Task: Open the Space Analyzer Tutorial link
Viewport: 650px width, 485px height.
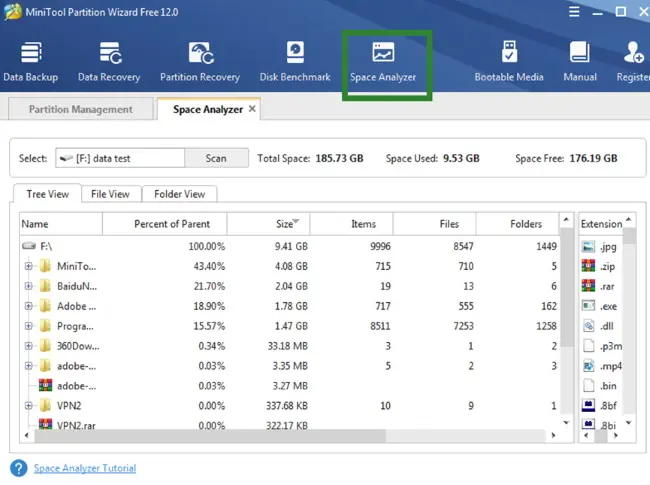Action: (x=85, y=468)
